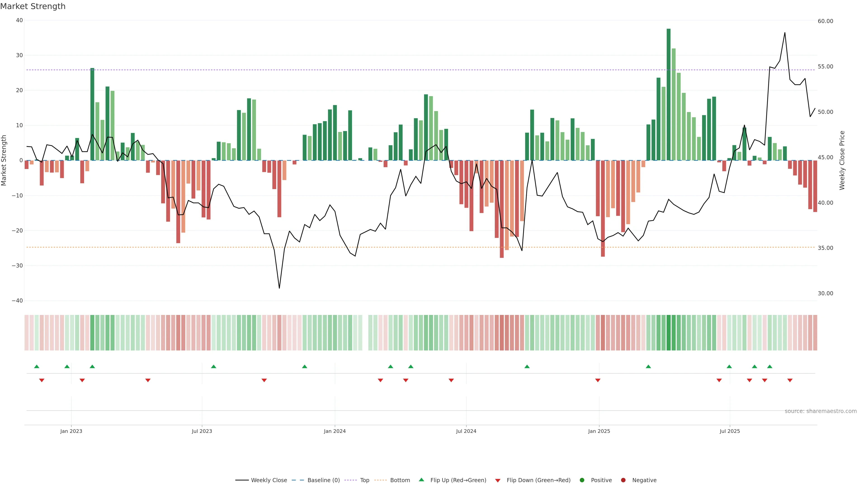Click first green flip-up triangle marker
868x488 pixels.
[x=37, y=366]
